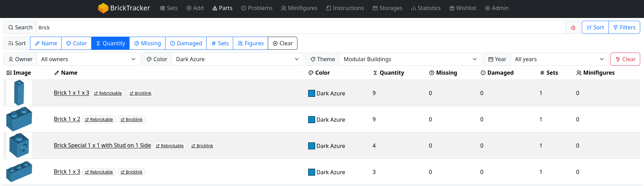Open the Problems page
644x186 pixels.
pyautogui.click(x=257, y=8)
